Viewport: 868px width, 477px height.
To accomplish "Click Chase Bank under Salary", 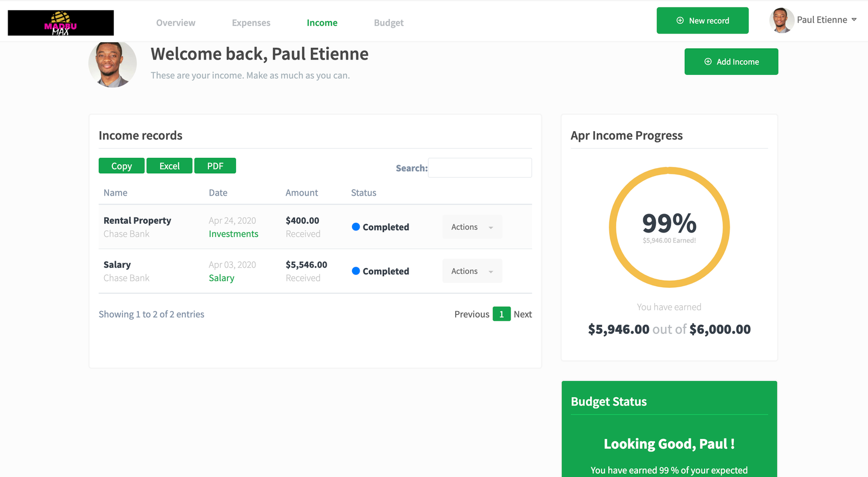I will (x=126, y=278).
